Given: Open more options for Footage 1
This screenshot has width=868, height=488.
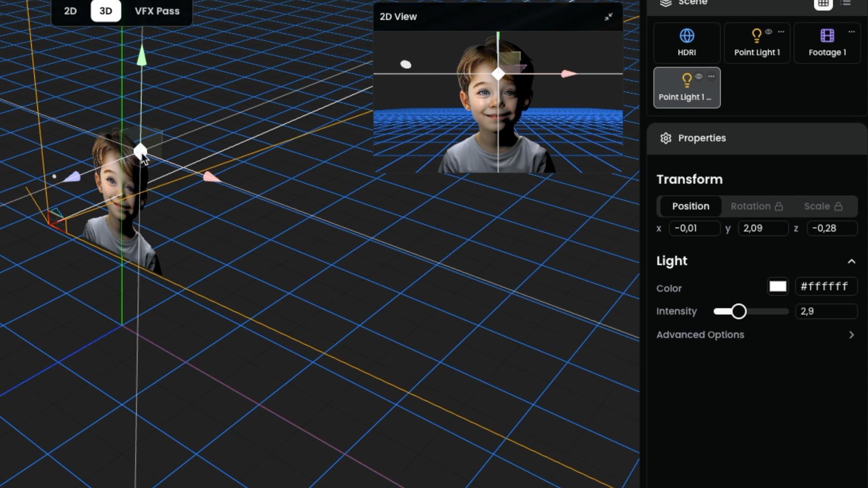Looking at the screenshot, I should pos(851,32).
